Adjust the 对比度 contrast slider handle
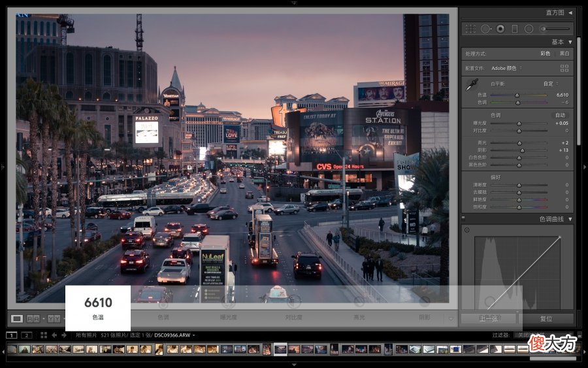The image size is (588, 368). coord(519,131)
